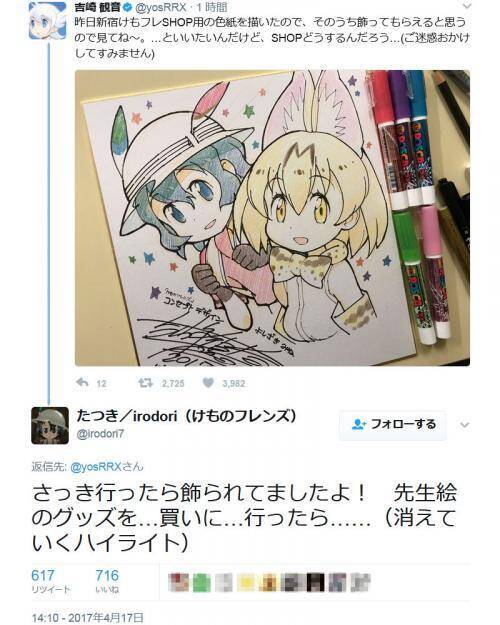Open the たつき/irodori profile avatar
This screenshot has height=625, width=500.
tap(47, 426)
